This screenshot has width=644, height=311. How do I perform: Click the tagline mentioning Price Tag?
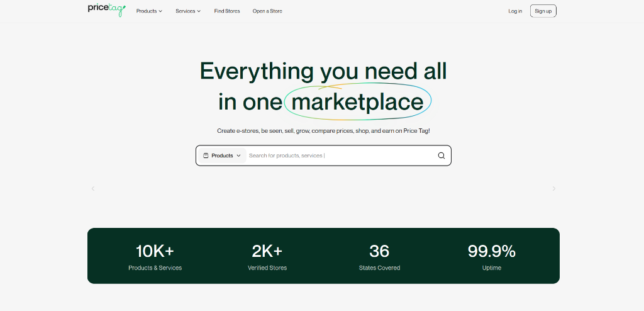(323, 131)
